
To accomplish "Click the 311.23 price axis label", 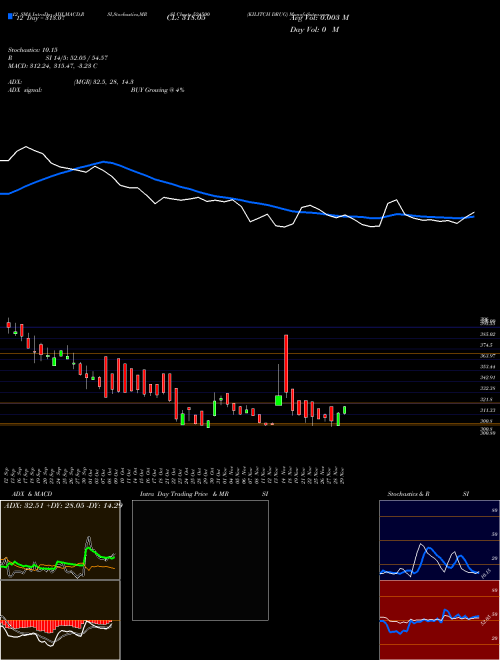I will (487, 410).
